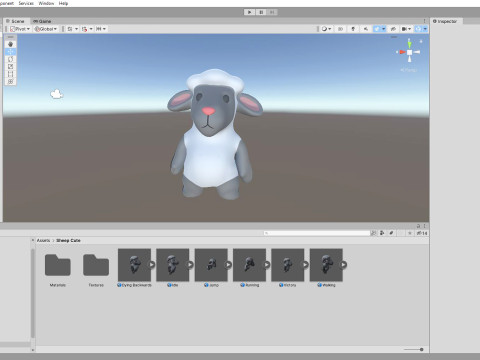Expand Jump asset sub-items arrow
The width and height of the screenshot is (480, 360).
tap(229, 265)
